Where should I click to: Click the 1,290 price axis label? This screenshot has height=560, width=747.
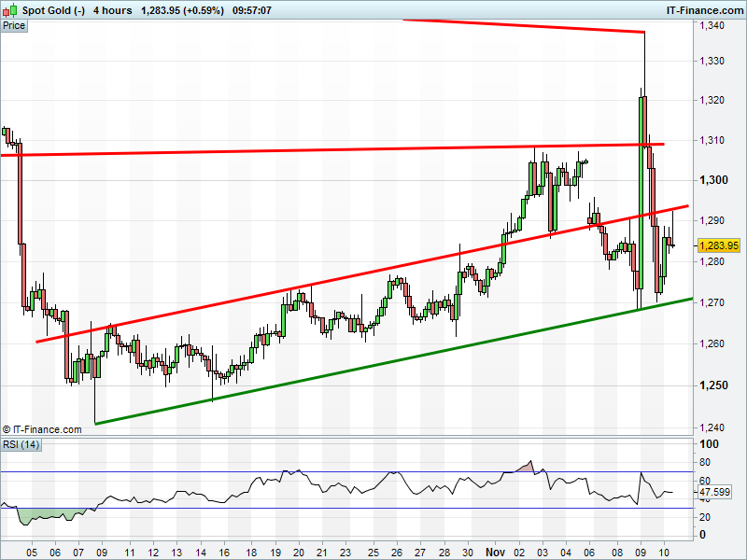click(x=712, y=220)
